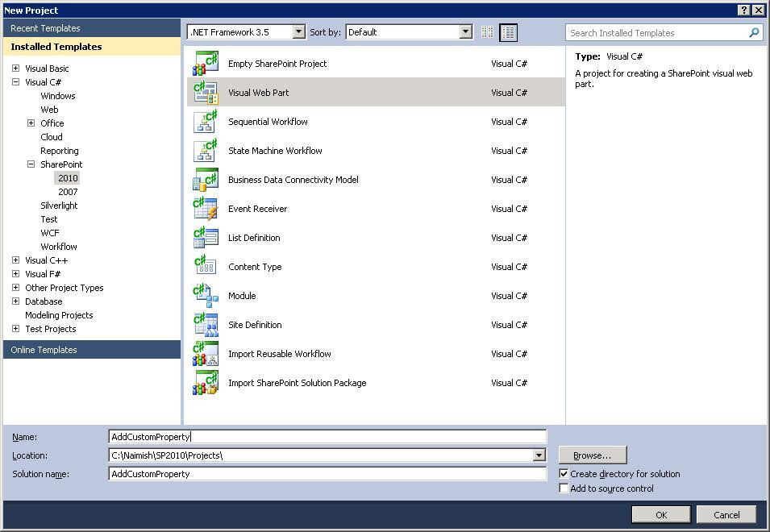Viewport: 770px width, 532px height.
Task: Select the Reporting category
Action: (x=60, y=151)
